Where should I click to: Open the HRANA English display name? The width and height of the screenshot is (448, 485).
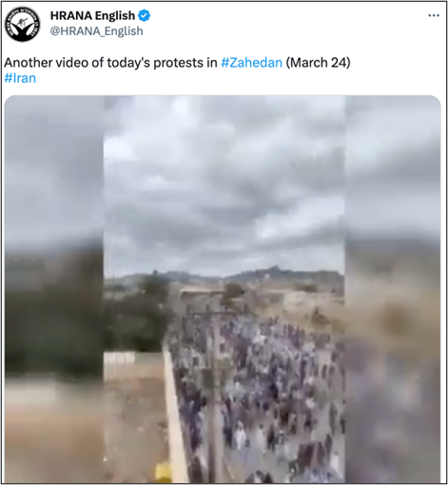coord(92,15)
